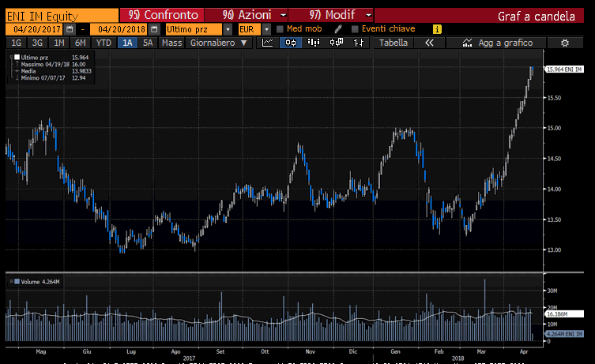
Task: Enable the Eventi chiave checkbox
Action: click(355, 29)
